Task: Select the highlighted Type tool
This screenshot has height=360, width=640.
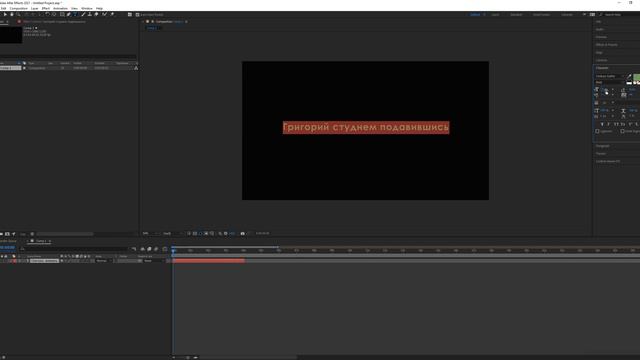Action: point(76,14)
